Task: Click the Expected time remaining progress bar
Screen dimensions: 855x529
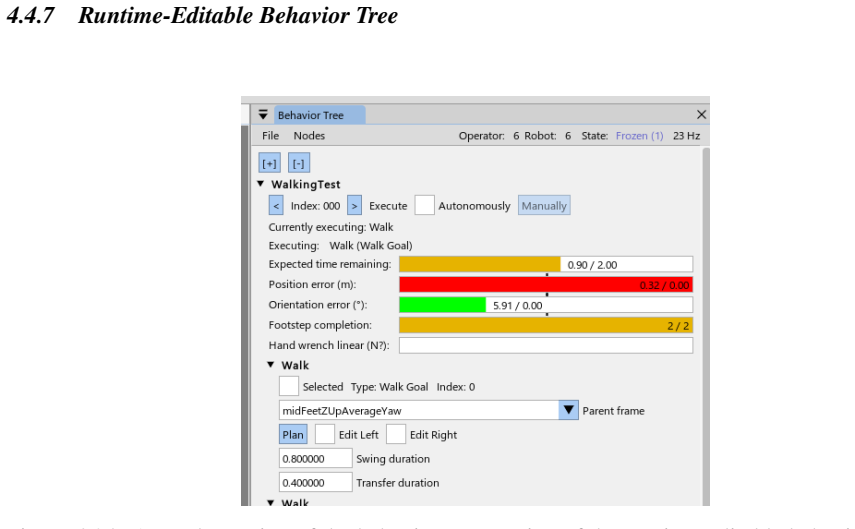Action: click(546, 264)
